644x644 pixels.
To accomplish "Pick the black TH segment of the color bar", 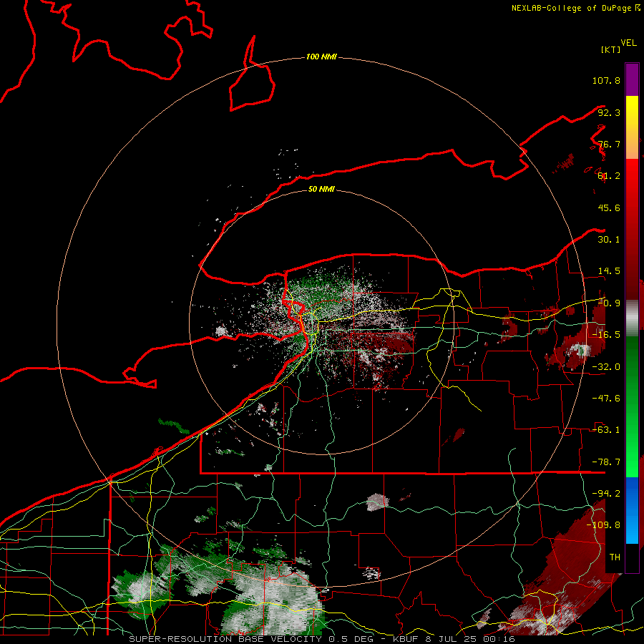I will pyautogui.click(x=632, y=557).
